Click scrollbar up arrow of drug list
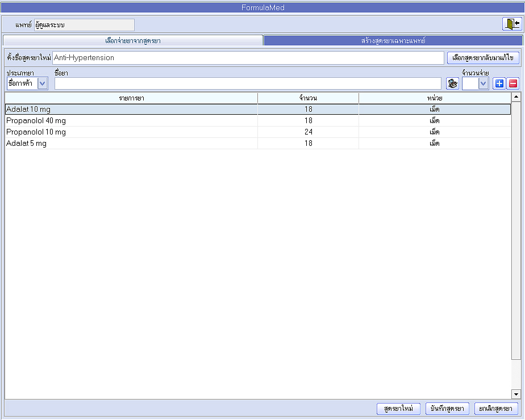 [516, 97]
